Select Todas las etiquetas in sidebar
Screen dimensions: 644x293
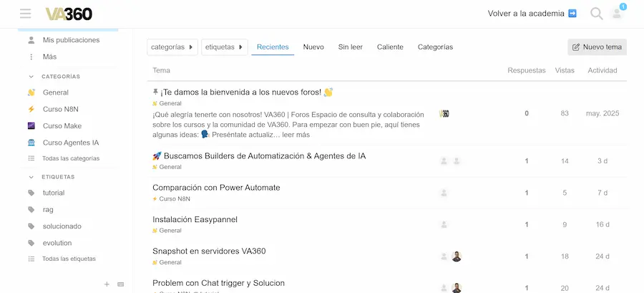coord(69,259)
